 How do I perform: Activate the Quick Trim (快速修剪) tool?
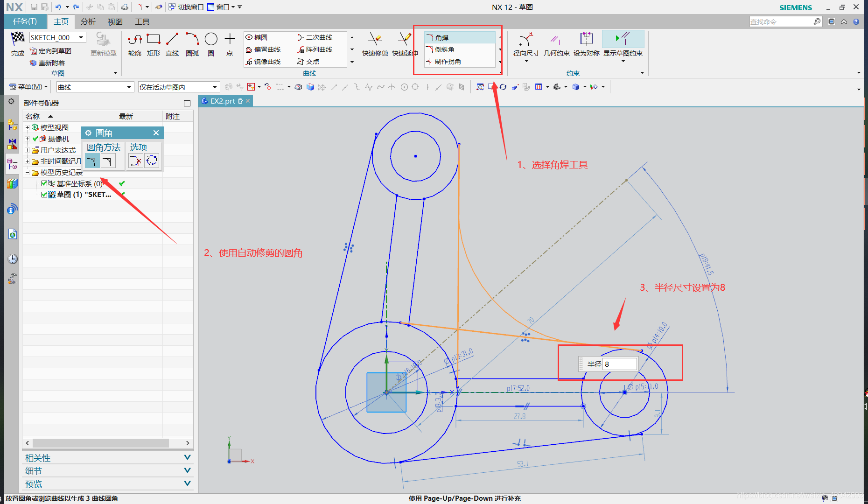pyautogui.click(x=375, y=44)
